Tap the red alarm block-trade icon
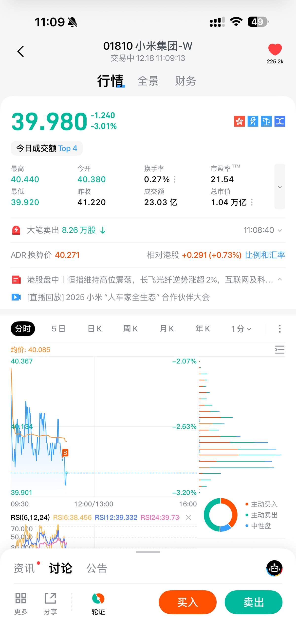The height and width of the screenshot is (644, 296). (x=16, y=230)
